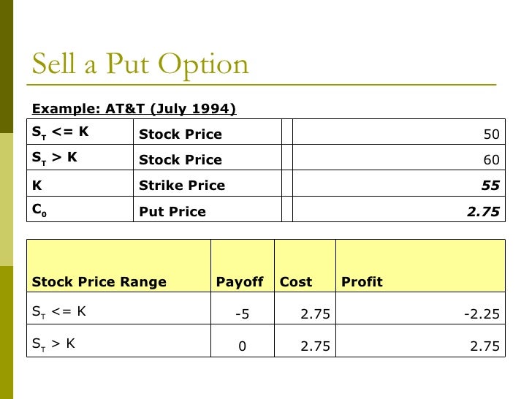Click the olive sidebar color band
This screenshot has width=532, height=399.
click(6, 329)
